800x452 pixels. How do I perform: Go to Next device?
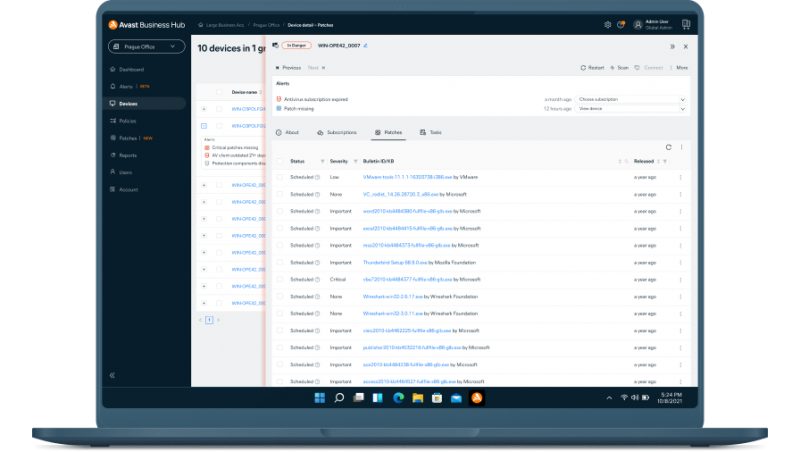316,68
